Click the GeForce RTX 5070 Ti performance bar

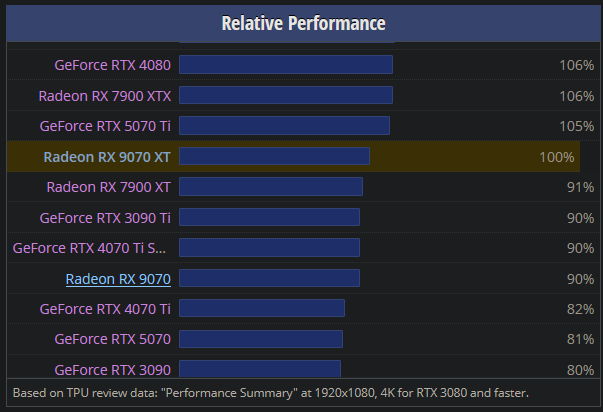coord(285,125)
